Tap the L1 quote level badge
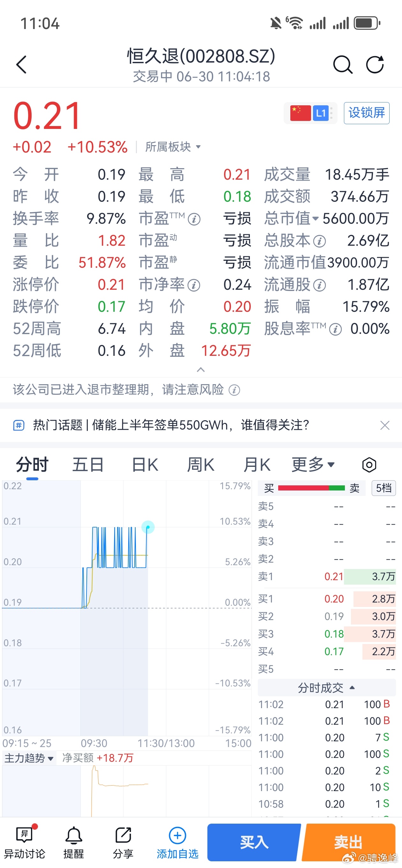Image resolution: width=402 pixels, height=868 pixels. tap(321, 113)
